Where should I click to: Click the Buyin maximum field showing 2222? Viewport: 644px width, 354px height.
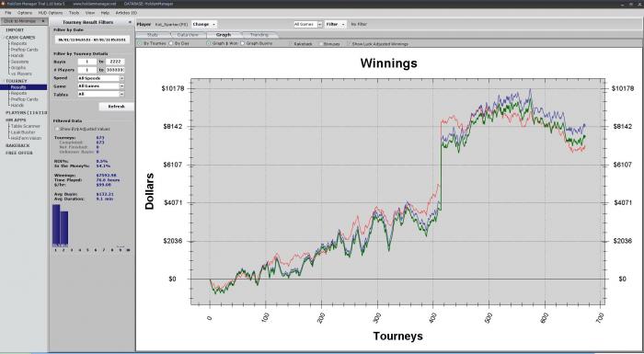point(115,62)
